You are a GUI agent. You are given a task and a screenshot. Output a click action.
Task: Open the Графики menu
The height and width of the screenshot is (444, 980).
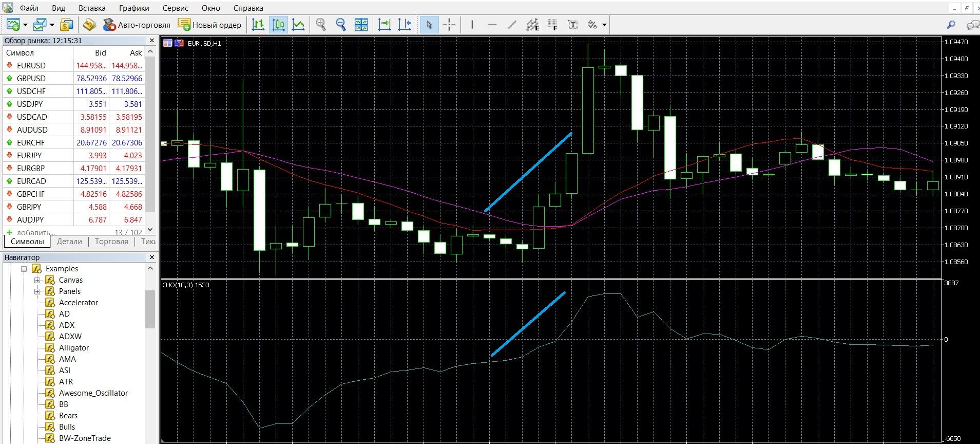coord(134,8)
